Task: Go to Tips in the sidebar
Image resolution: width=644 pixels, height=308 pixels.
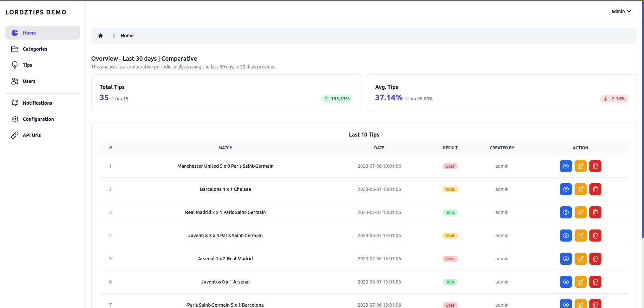Action: coord(27,65)
